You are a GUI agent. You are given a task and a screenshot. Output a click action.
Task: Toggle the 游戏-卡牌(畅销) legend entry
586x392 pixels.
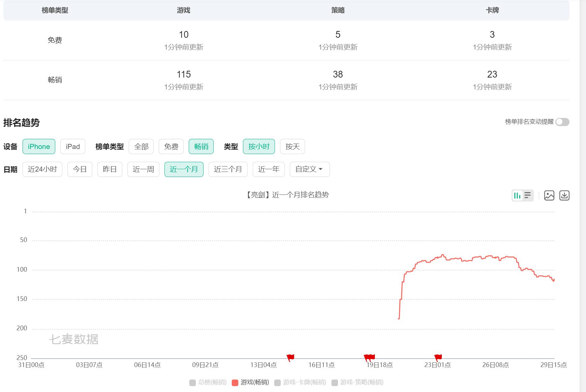(x=302, y=382)
